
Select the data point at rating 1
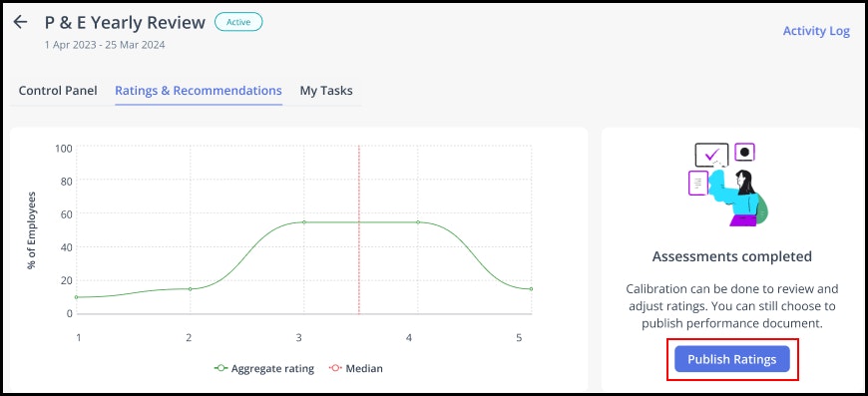(77, 297)
